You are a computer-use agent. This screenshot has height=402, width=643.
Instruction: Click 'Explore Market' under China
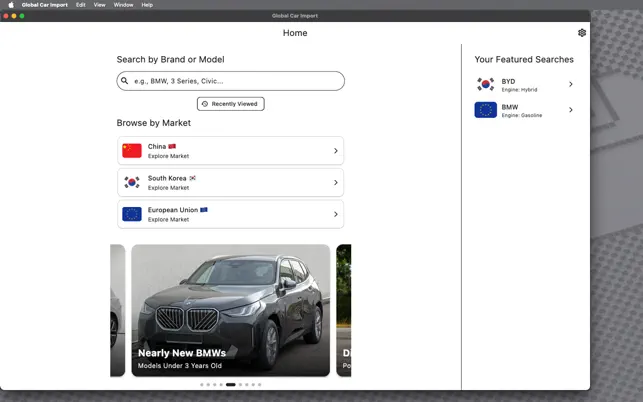169,156
